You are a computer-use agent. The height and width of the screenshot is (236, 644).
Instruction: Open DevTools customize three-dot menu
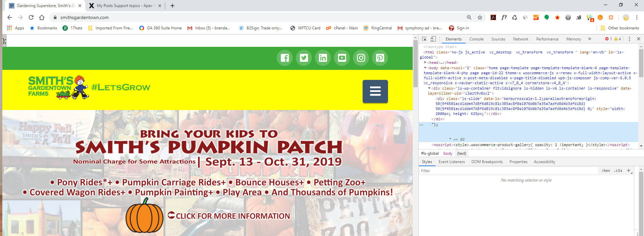pos(629,39)
